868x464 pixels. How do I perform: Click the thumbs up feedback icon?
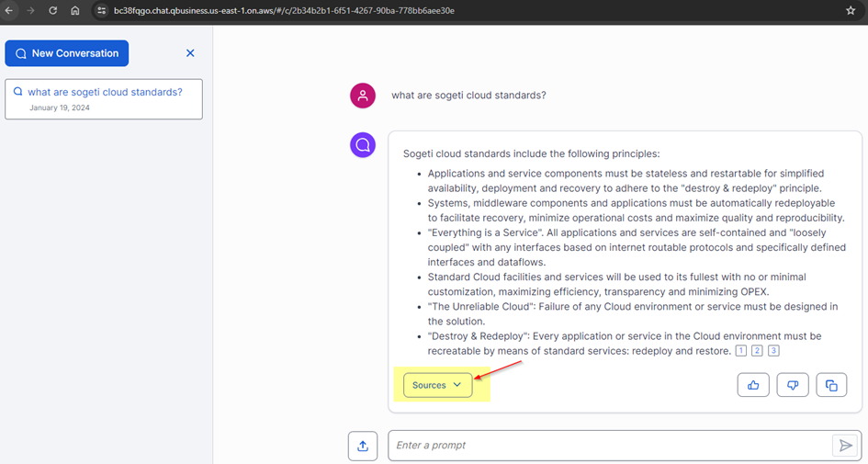coord(753,385)
